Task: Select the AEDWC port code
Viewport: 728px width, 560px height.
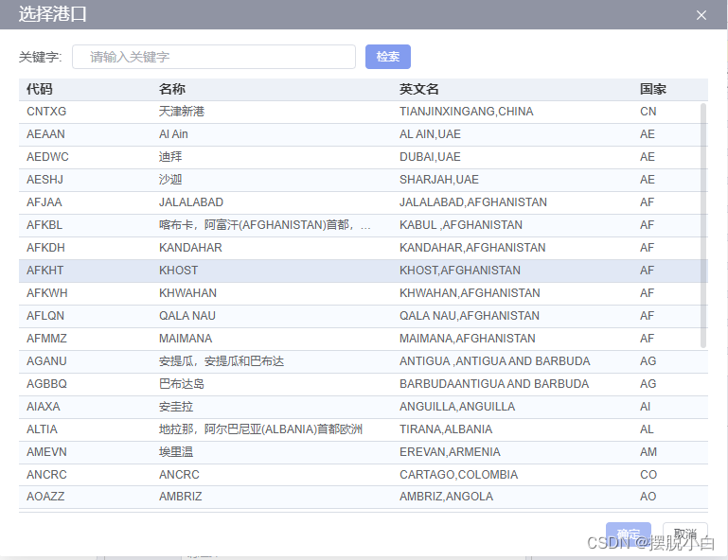Action: (47, 157)
